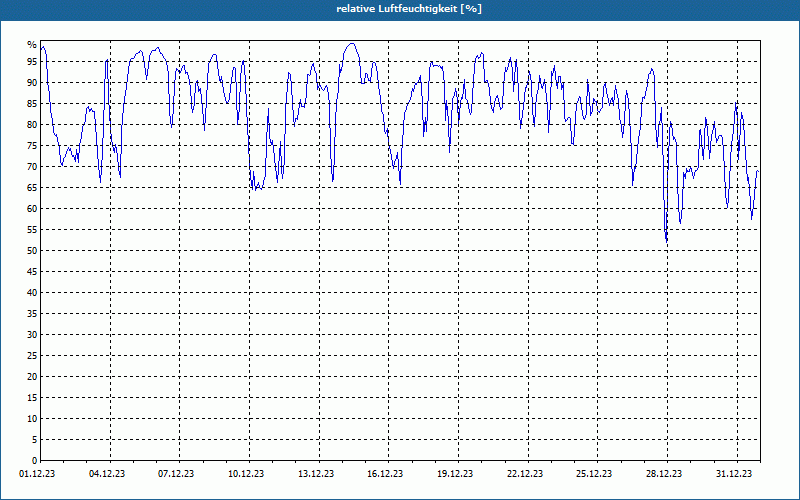Click the 70 value on the y-axis
The height and width of the screenshot is (500, 800).
[x=32, y=167]
